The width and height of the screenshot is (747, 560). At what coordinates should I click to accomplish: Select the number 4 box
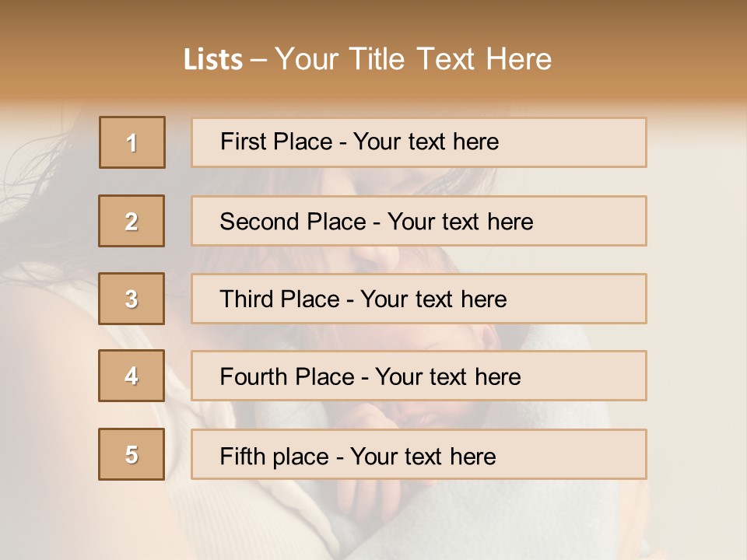132,376
